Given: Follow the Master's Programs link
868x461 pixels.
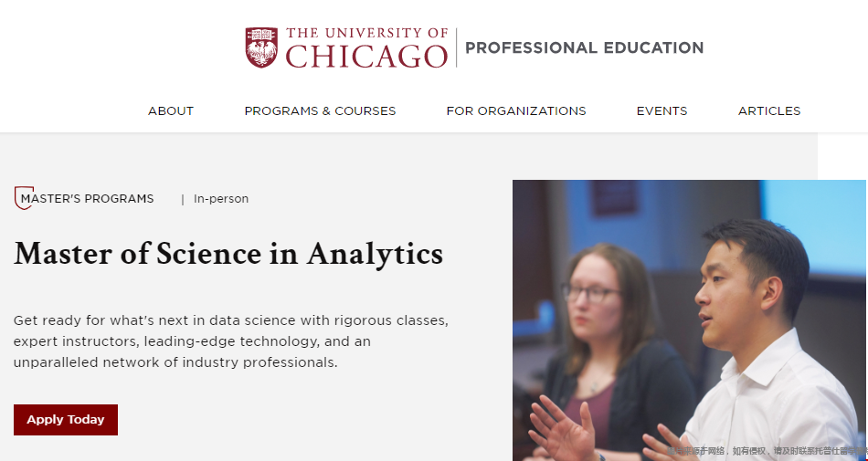Looking at the screenshot, I should [88, 199].
